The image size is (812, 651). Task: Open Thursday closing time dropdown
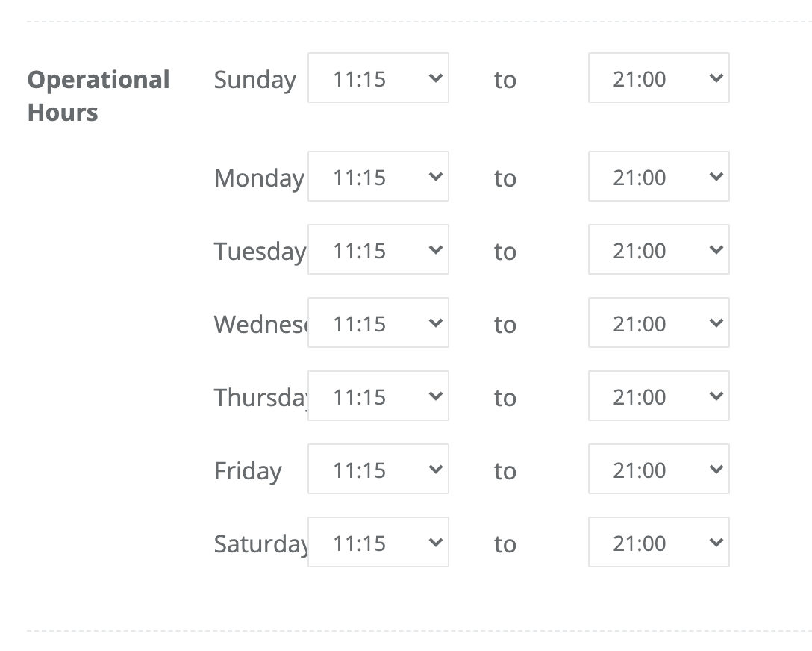659,396
